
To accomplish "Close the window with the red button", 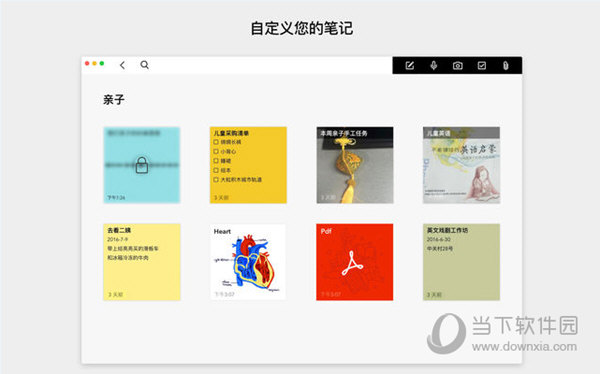I will (87, 63).
